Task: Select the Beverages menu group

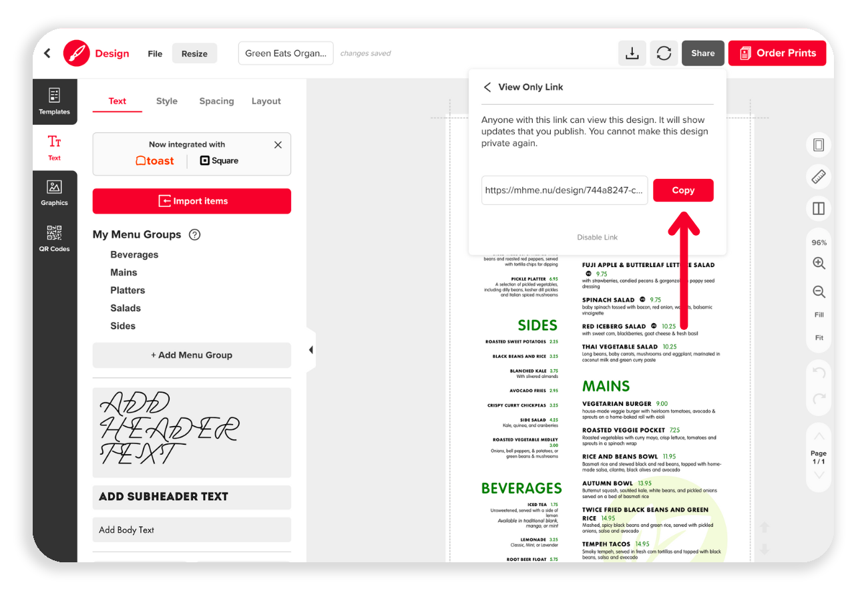Action: point(134,254)
